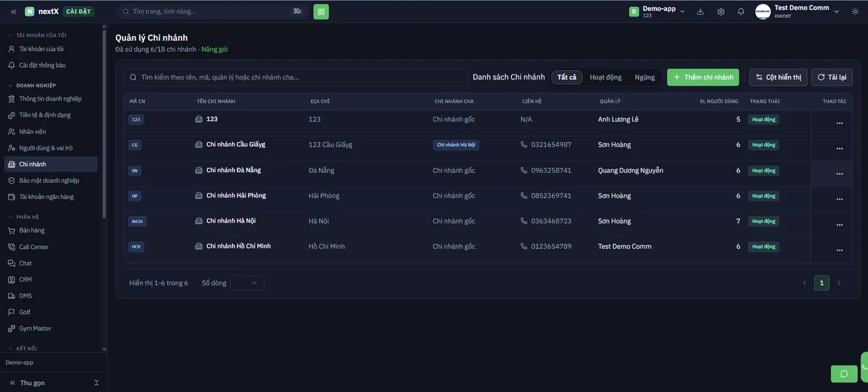Open notifications bell icon
The image size is (868, 392).
741,12
